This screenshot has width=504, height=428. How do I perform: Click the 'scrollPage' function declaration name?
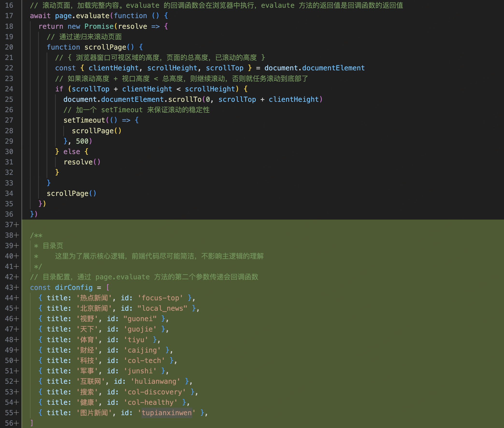(105, 47)
